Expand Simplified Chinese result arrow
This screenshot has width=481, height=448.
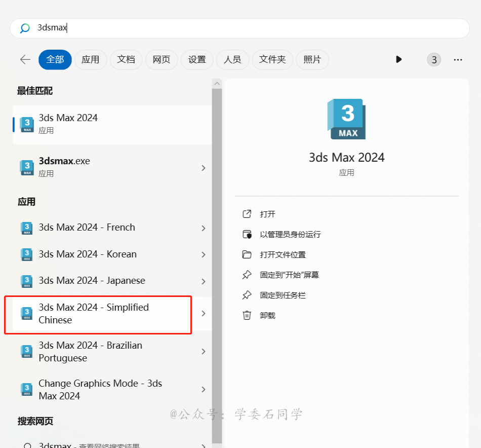pyautogui.click(x=204, y=314)
